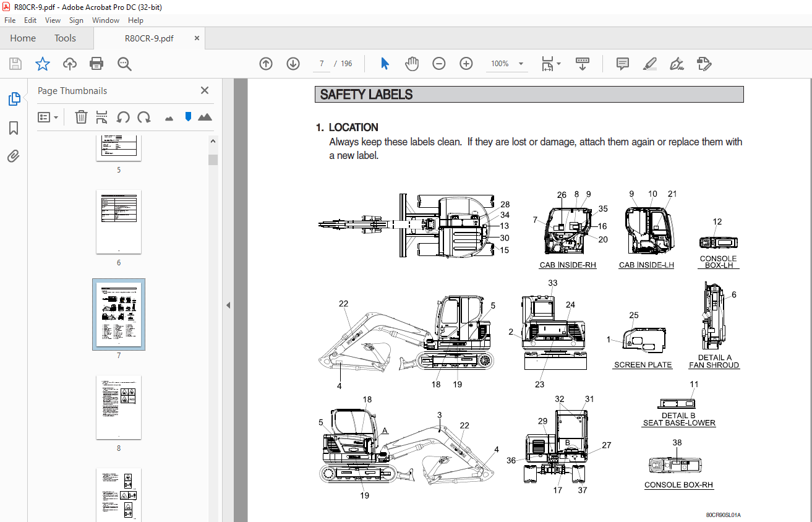812x522 pixels.
Task: Click the print file icon
Action: pyautogui.click(x=96, y=64)
